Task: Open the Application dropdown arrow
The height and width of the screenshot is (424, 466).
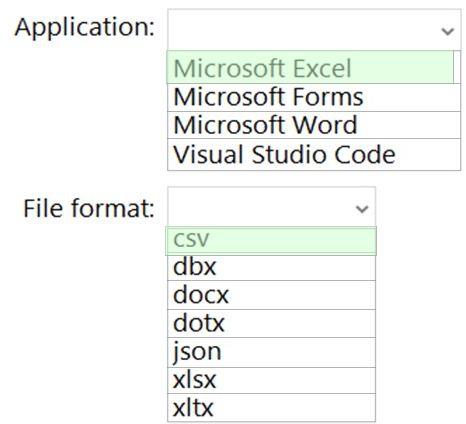Action: point(447,31)
